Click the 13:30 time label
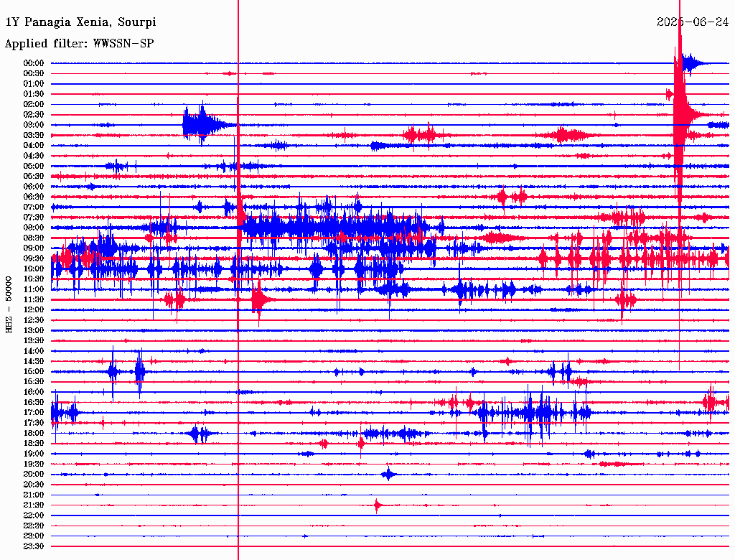735x560 pixels. 34,341
